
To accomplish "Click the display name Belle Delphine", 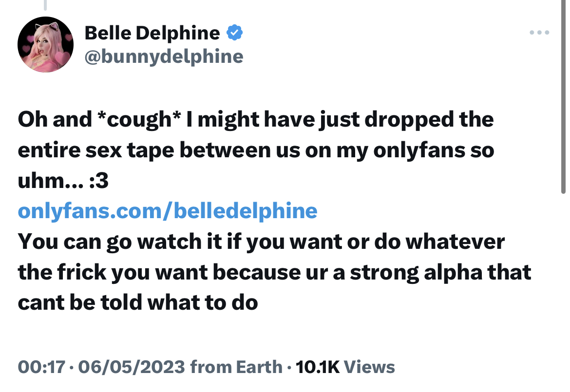I will pyautogui.click(x=152, y=33).
